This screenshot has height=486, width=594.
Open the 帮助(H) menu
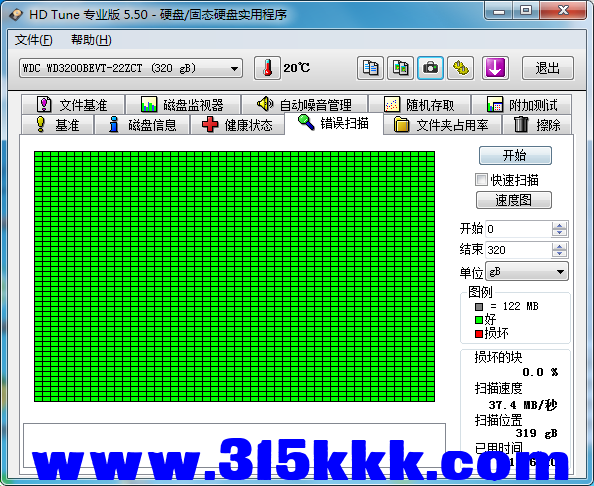(91, 40)
